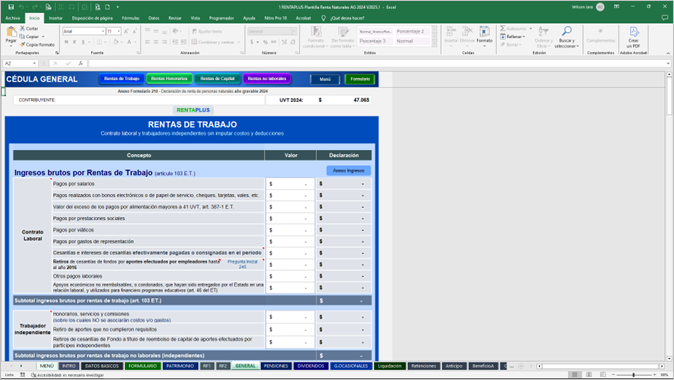The image size is (674, 380).
Task: Click the Copiar formato paintbrush
Action: pyautogui.click(x=22, y=44)
